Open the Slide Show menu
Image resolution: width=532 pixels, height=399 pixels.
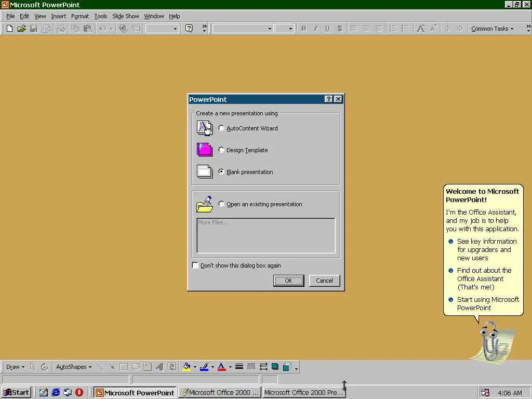(126, 16)
